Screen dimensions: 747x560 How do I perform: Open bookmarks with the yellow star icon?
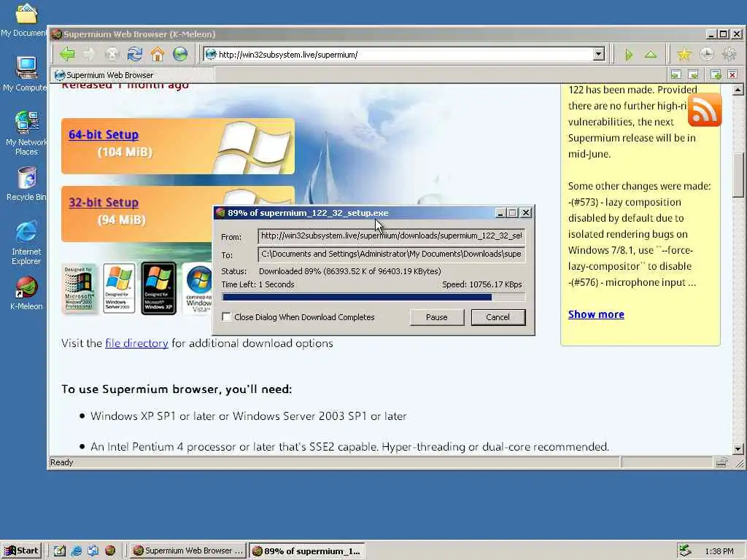(x=684, y=54)
